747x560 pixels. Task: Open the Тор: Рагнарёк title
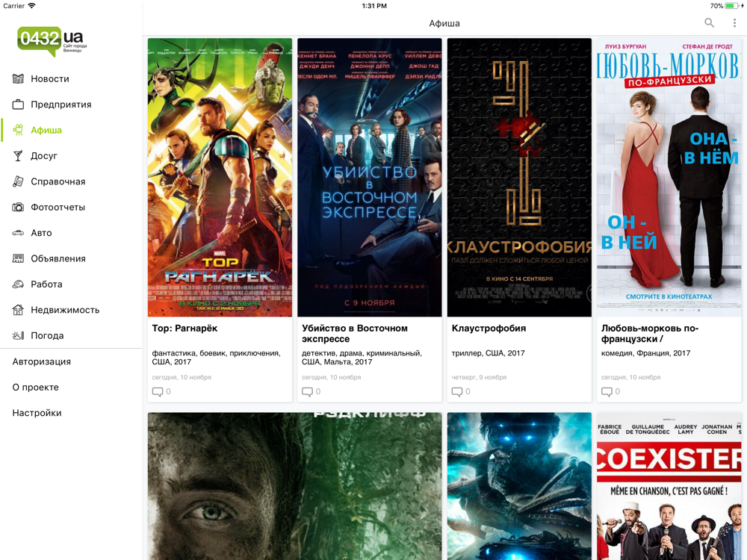[185, 328]
